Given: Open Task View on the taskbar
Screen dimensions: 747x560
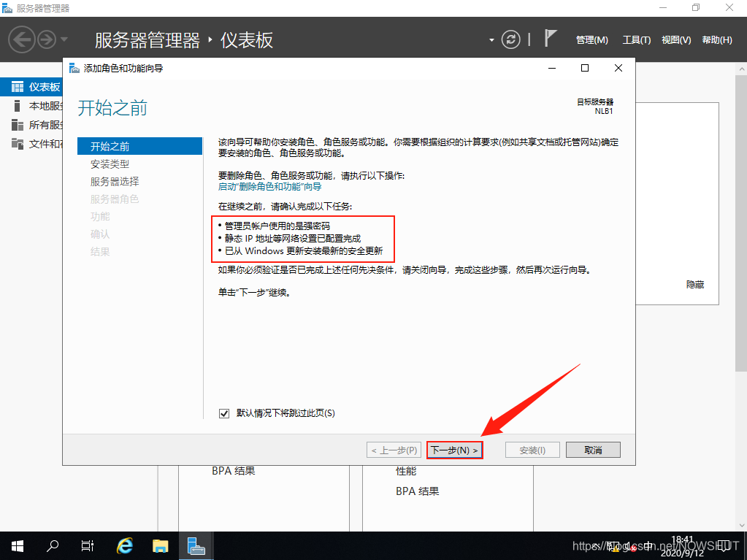Looking at the screenshot, I should (x=88, y=545).
